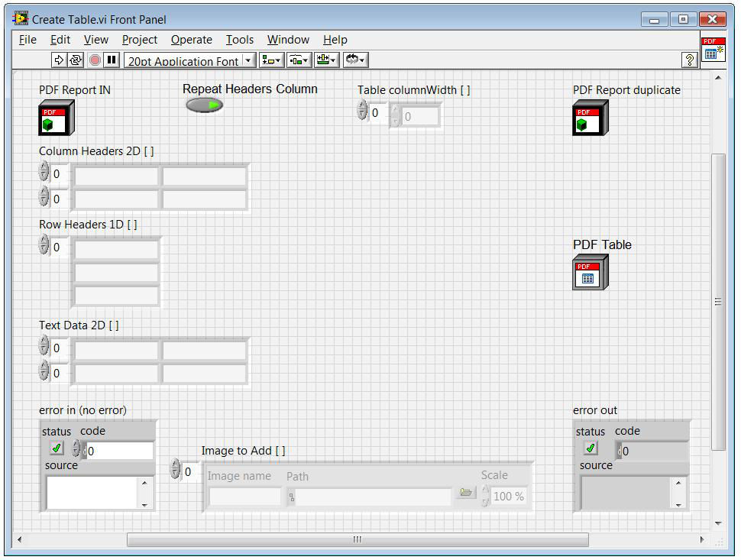Click the PDF Table indicator icon
The height and width of the screenshot is (560, 741).
pyautogui.click(x=590, y=272)
